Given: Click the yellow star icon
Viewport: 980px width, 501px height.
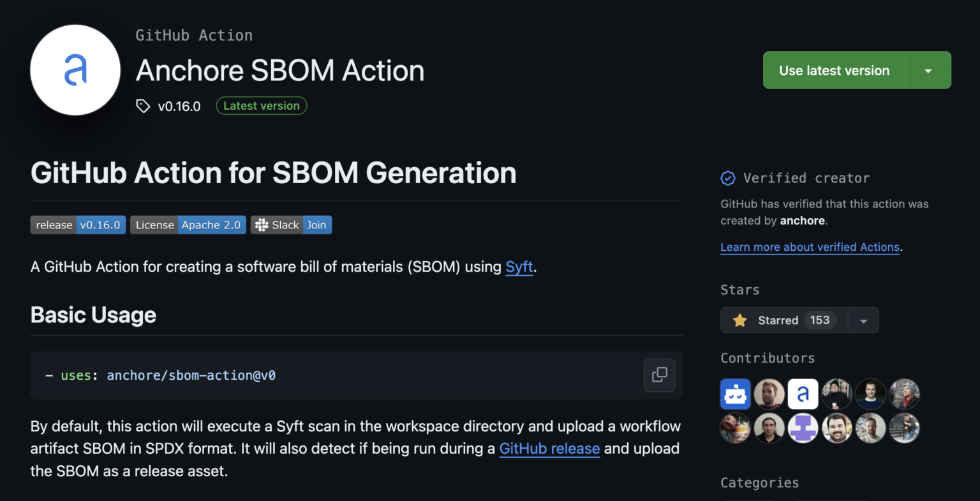Looking at the screenshot, I should (739, 320).
